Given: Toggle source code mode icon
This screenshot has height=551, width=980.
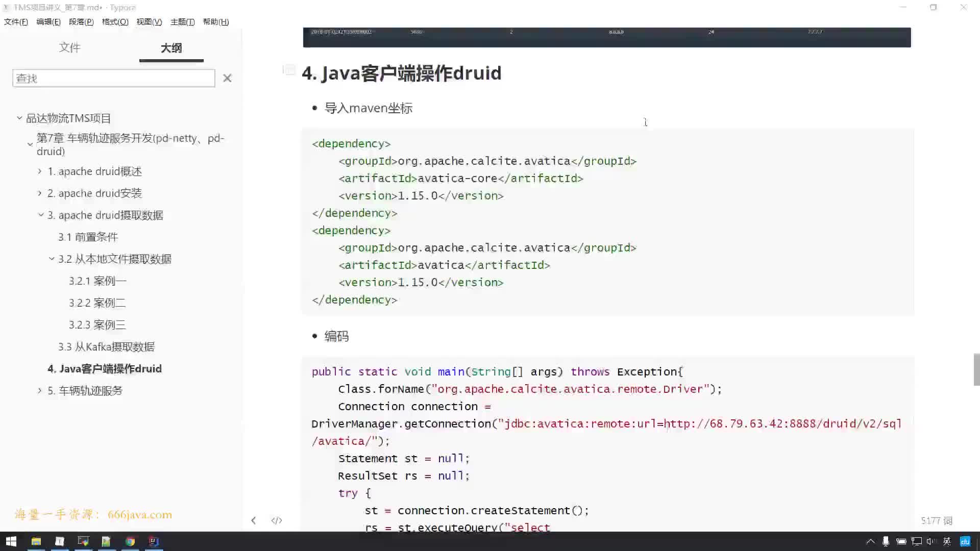Looking at the screenshot, I should pyautogui.click(x=277, y=520).
